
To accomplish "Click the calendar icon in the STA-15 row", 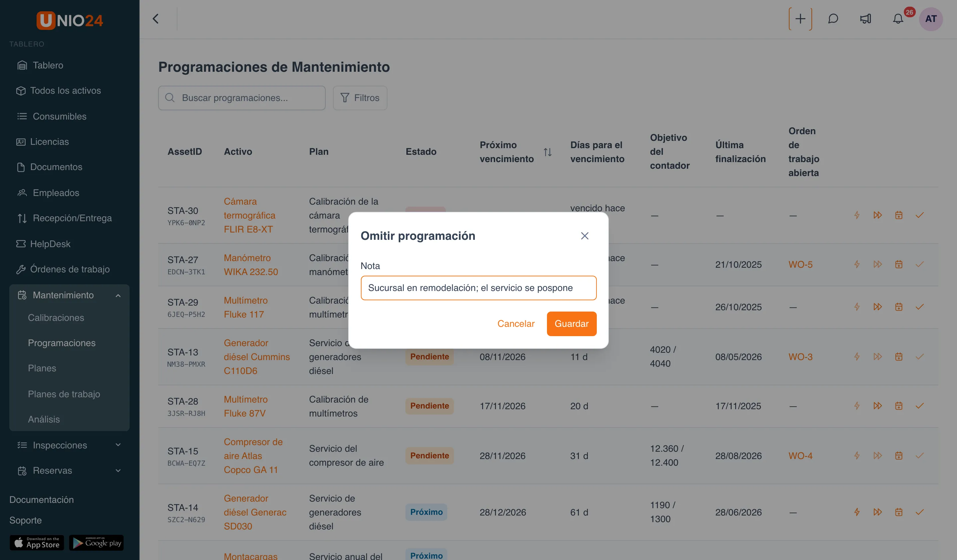I will coord(899,456).
